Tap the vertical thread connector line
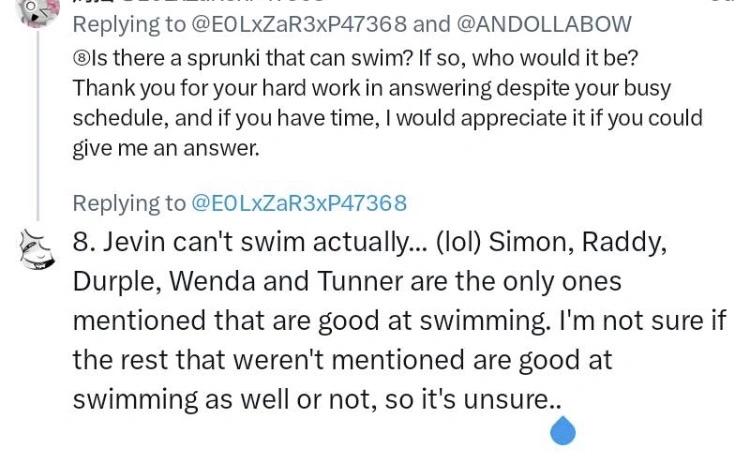This screenshot has height=453, width=750. tap(38, 125)
